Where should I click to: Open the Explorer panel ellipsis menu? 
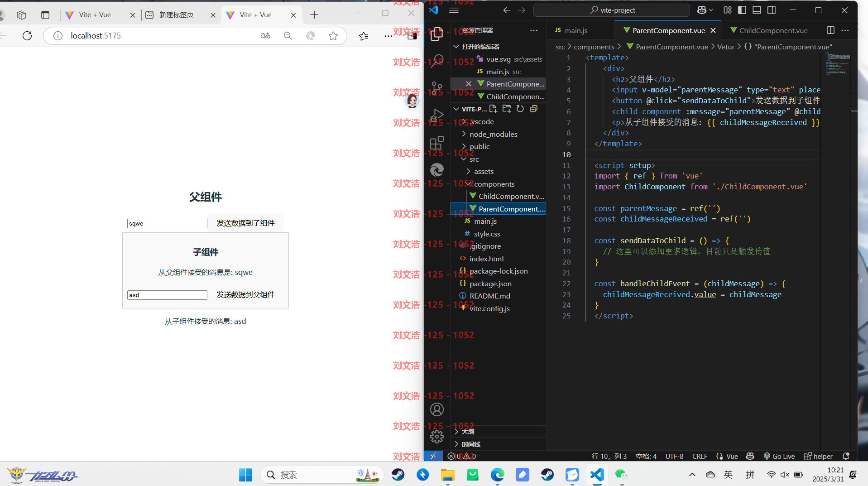pyautogui.click(x=534, y=30)
